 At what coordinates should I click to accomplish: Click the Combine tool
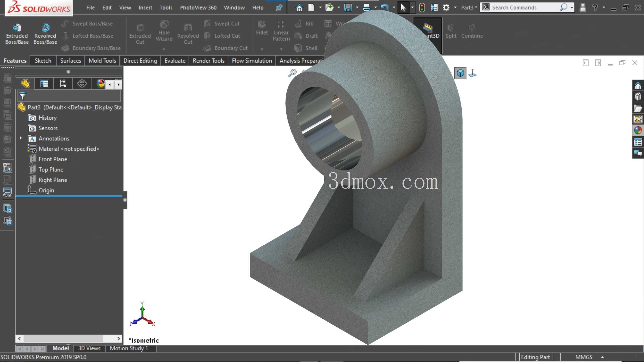472,31
